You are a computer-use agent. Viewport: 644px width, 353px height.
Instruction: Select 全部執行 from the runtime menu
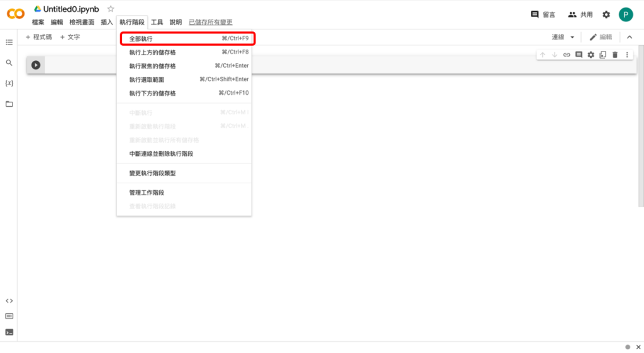tap(187, 38)
